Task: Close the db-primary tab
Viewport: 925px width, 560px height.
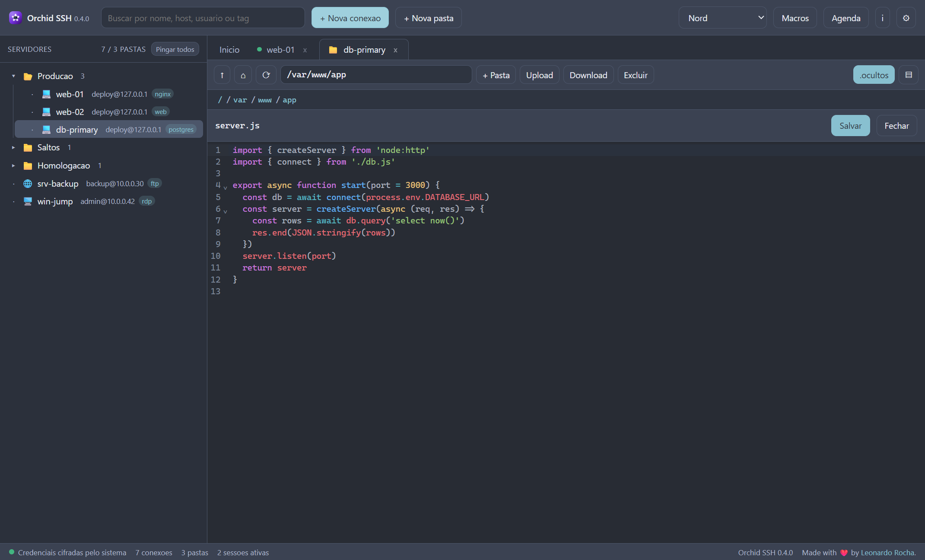Action: (x=395, y=50)
